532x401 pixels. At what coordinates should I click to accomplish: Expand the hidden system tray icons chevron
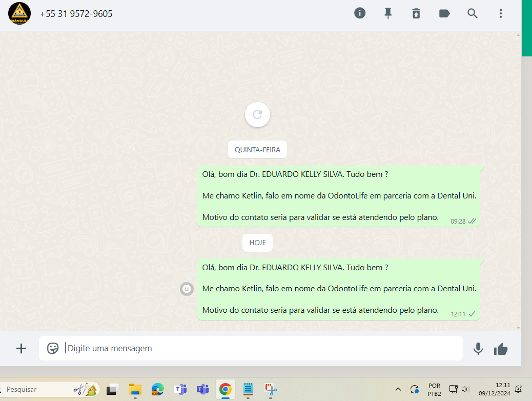click(398, 389)
